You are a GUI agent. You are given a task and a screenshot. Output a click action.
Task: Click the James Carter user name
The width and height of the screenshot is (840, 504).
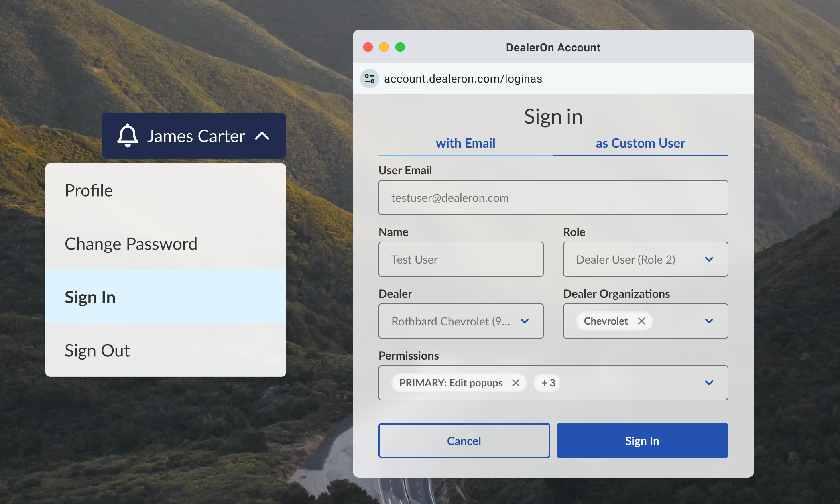click(196, 136)
